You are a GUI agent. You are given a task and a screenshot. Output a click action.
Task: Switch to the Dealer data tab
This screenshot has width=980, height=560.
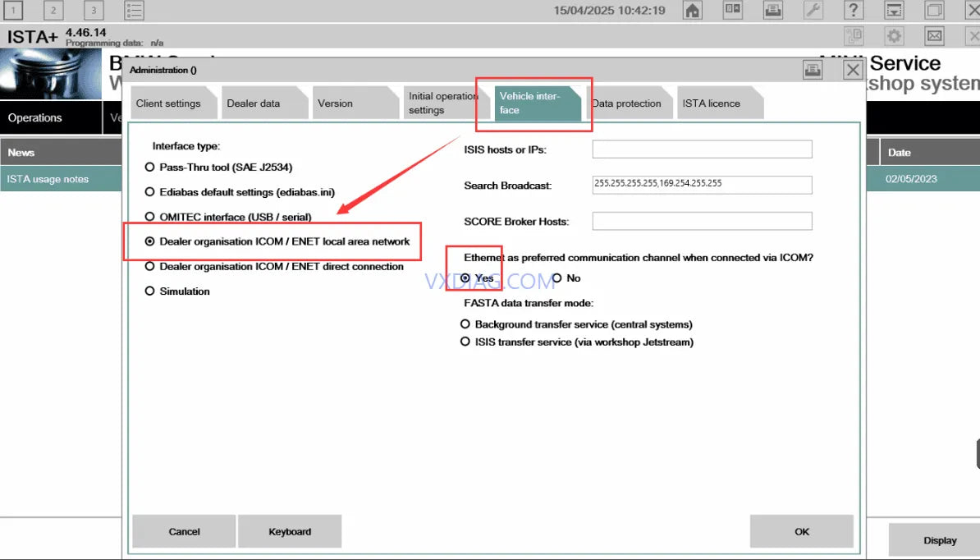(264, 103)
